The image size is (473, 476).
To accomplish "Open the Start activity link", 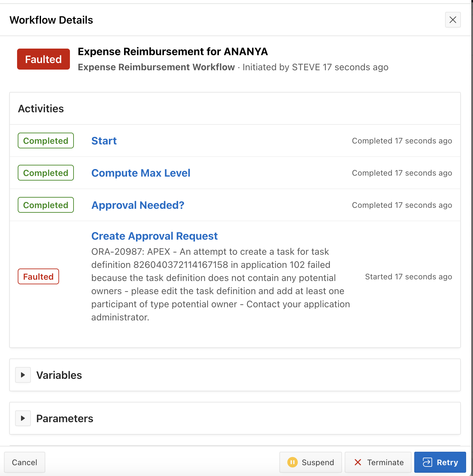I will click(104, 141).
